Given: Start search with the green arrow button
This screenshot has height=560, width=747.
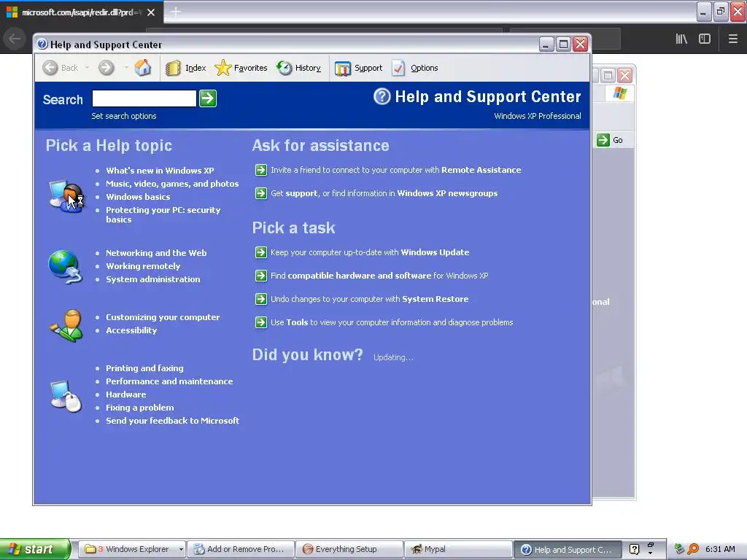Looking at the screenshot, I should click(x=208, y=98).
